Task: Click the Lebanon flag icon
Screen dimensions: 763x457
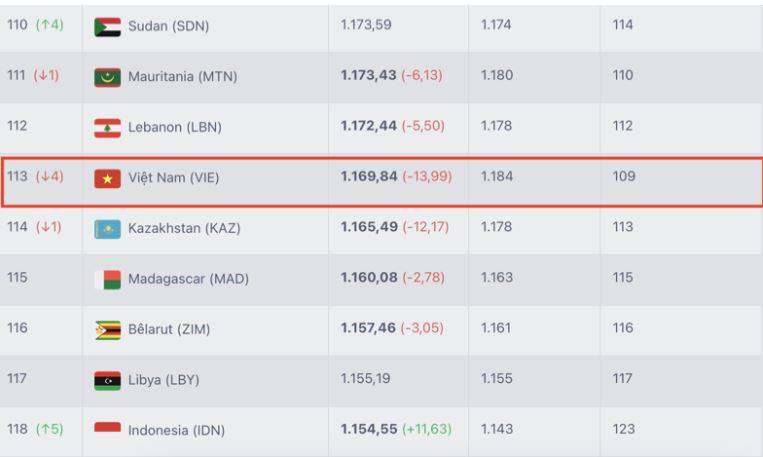Action: 108,128
